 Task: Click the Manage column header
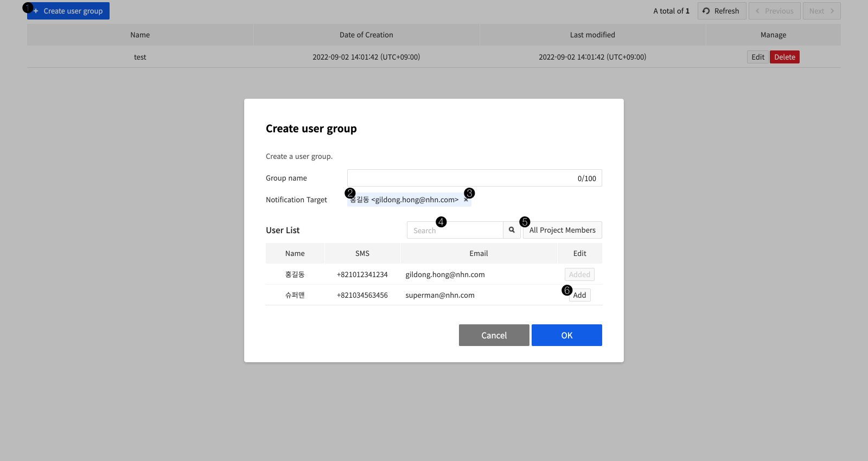tap(773, 35)
